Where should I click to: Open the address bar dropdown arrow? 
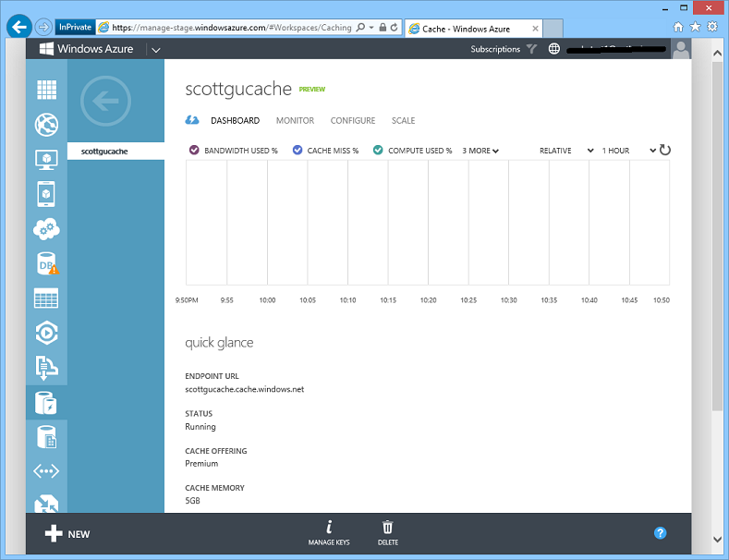(x=371, y=28)
